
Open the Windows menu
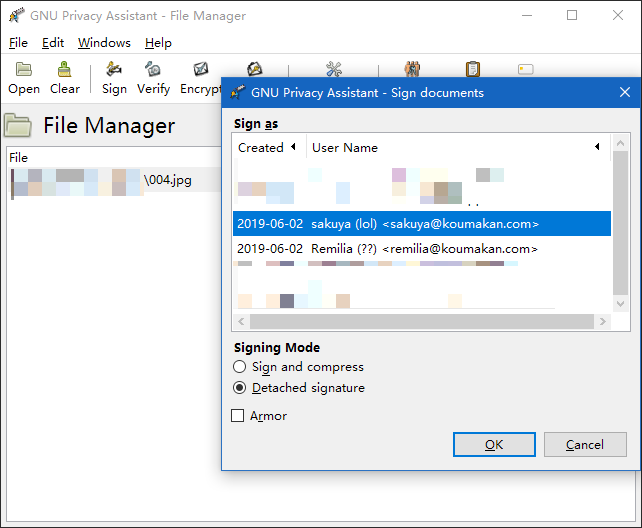pos(104,43)
